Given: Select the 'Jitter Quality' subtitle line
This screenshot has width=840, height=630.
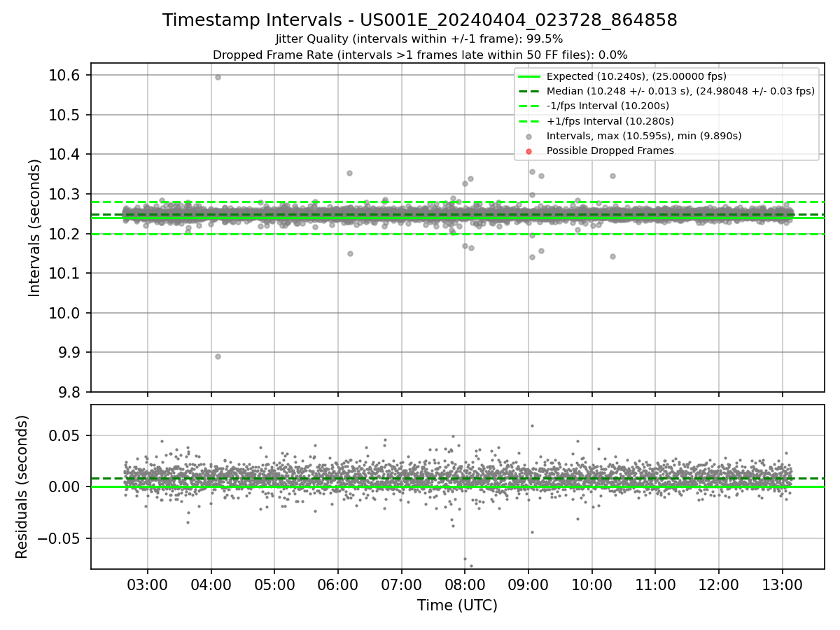Looking at the screenshot, I should [420, 39].
